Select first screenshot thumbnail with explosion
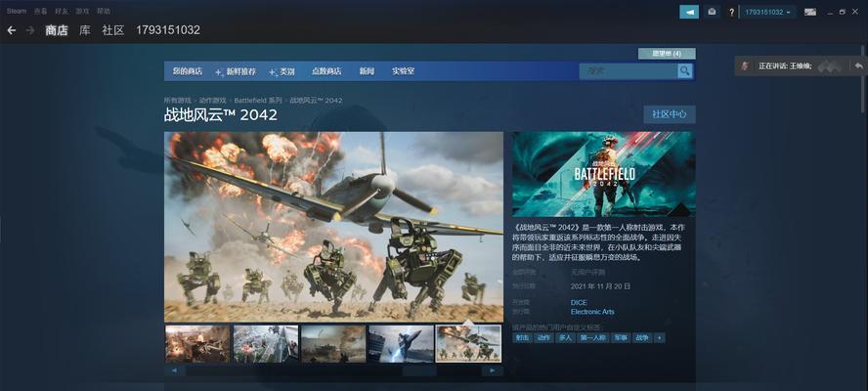This screenshot has height=391, width=868. pos(197,344)
